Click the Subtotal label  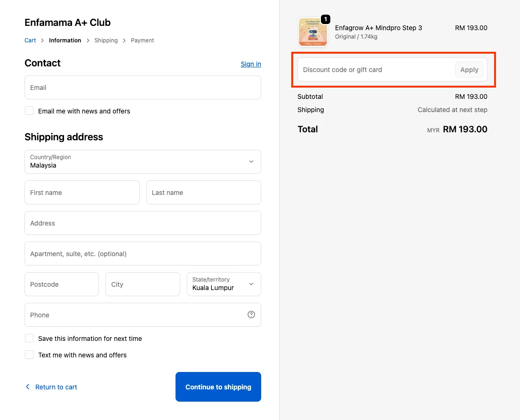tap(310, 97)
